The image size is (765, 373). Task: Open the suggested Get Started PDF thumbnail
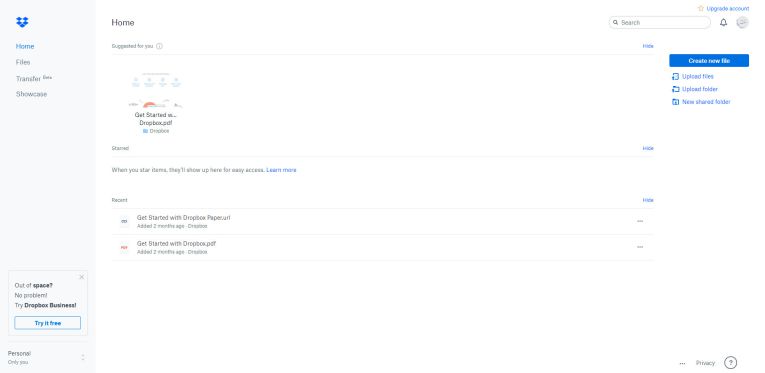[x=156, y=90]
